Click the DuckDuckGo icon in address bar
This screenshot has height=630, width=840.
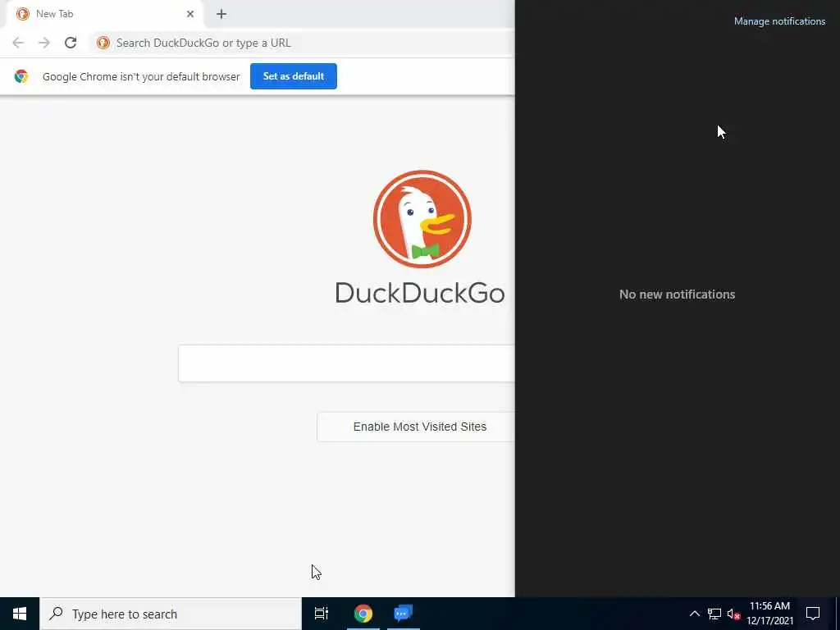tap(103, 43)
